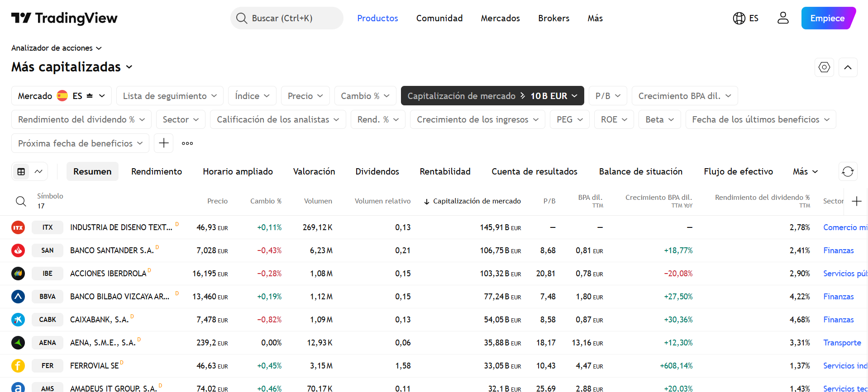
Task: Click the TradingView logo
Action: [x=64, y=18]
